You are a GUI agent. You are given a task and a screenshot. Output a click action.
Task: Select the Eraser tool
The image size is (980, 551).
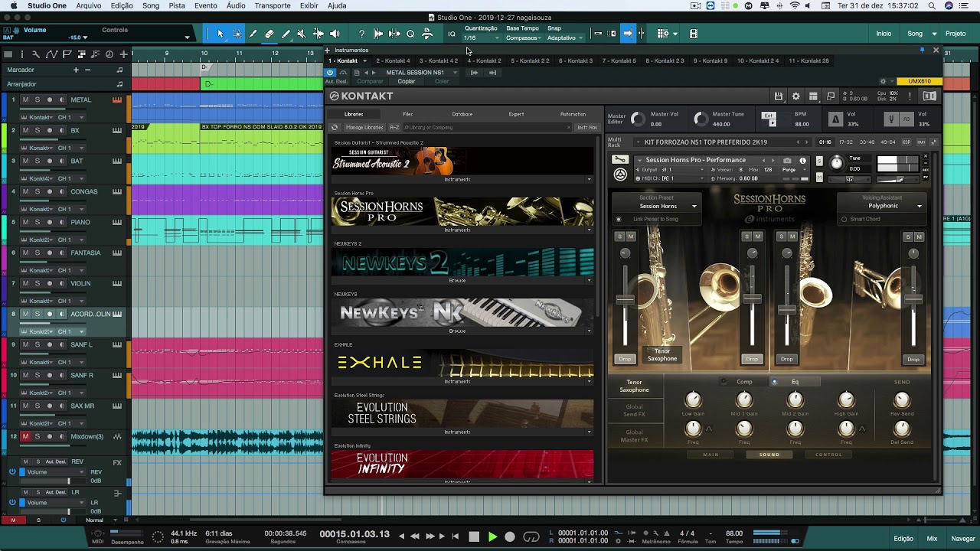(269, 34)
